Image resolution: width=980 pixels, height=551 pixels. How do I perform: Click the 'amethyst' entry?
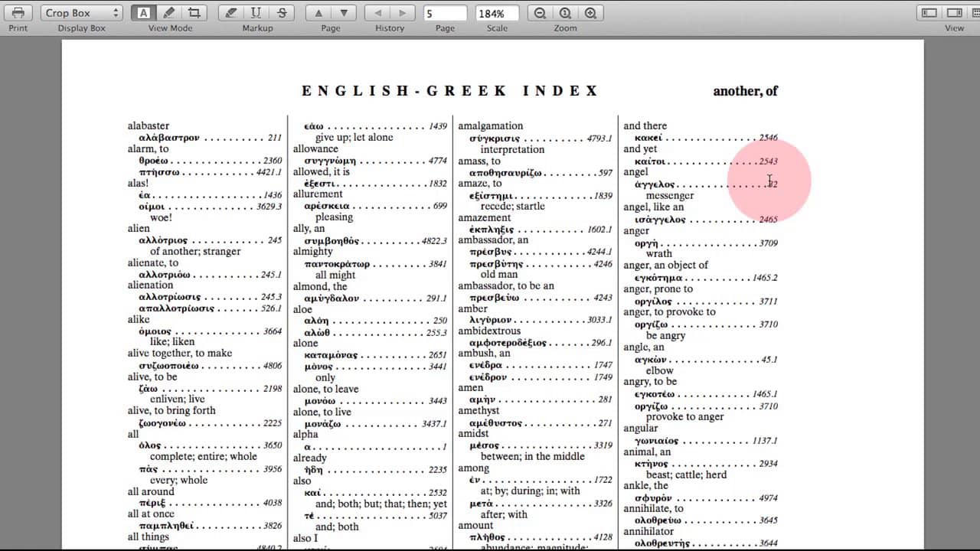click(x=479, y=411)
